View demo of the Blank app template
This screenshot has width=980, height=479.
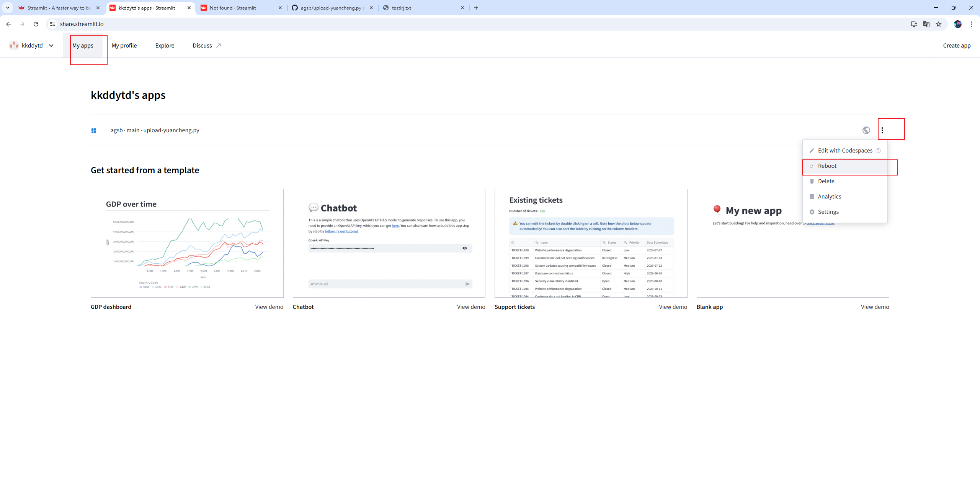point(875,307)
